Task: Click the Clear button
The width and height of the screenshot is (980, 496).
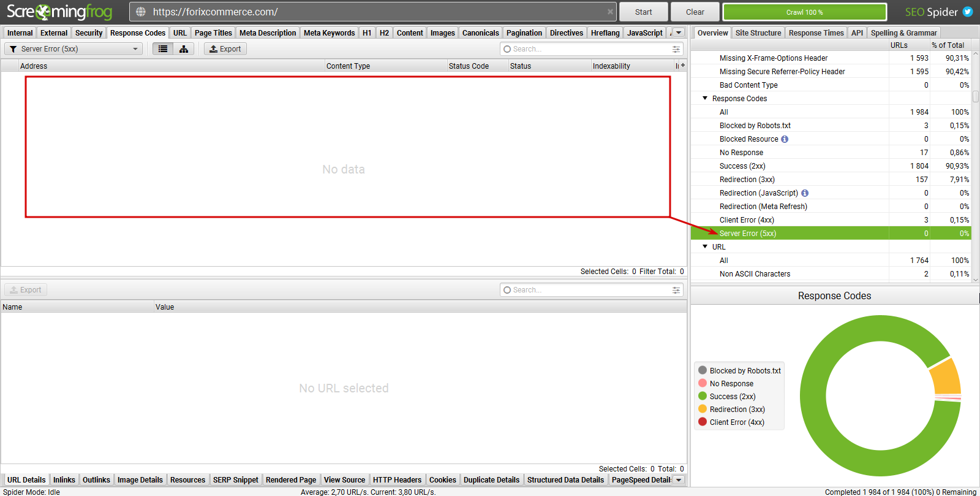Action: [695, 12]
